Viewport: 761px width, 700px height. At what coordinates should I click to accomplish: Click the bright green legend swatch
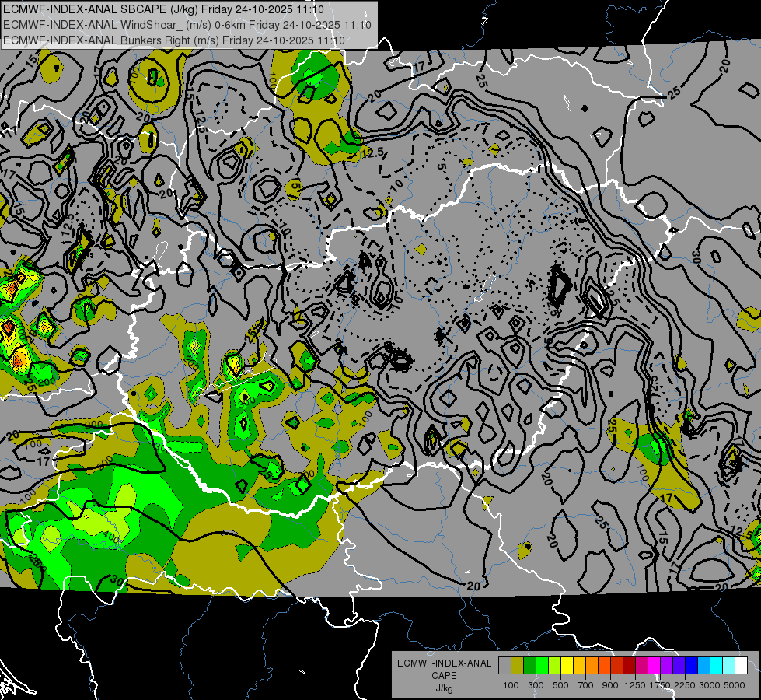pos(542,666)
